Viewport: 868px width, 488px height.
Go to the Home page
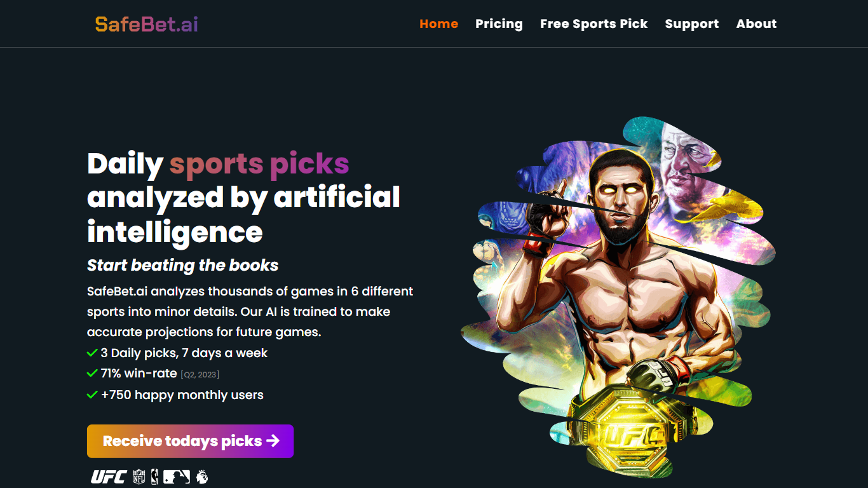click(438, 24)
